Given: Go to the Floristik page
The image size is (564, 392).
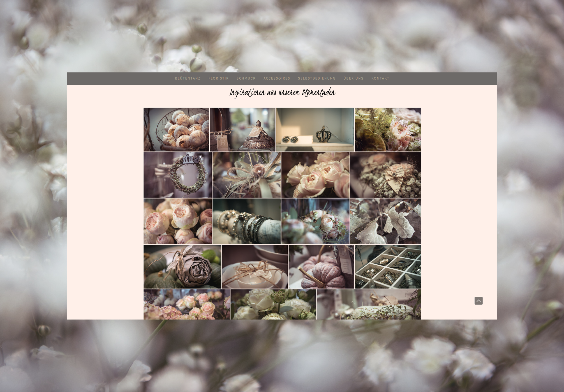Looking at the screenshot, I should coord(218,78).
